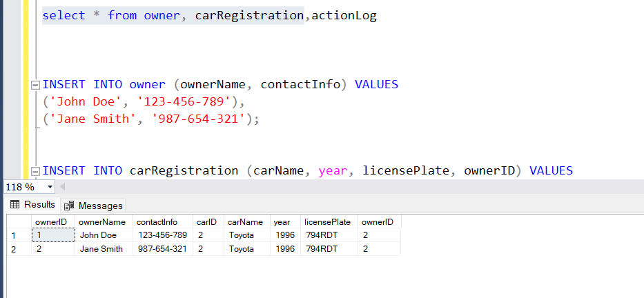644x298 pixels.
Task: Collapse the INSERT INTO owner code block
Action: [x=36, y=86]
